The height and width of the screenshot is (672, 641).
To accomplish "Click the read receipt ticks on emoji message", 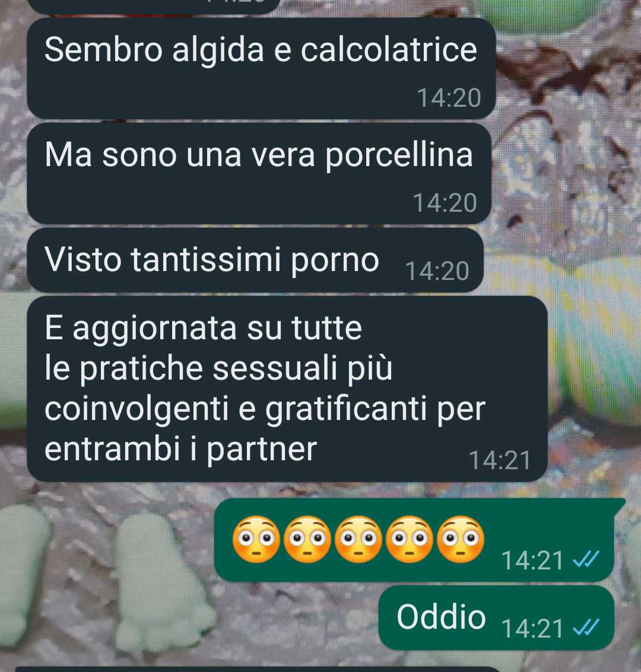I will 586,559.
